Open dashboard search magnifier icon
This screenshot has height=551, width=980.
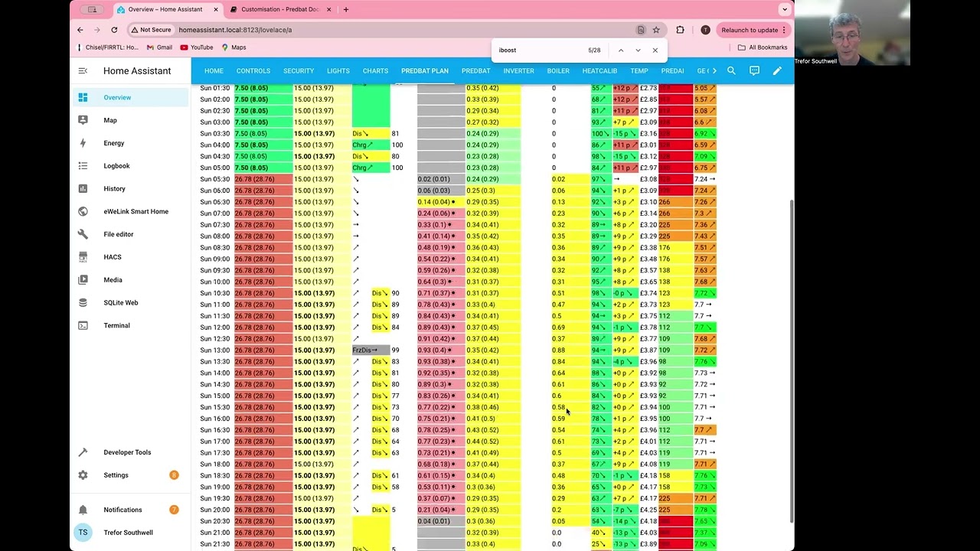[731, 71]
